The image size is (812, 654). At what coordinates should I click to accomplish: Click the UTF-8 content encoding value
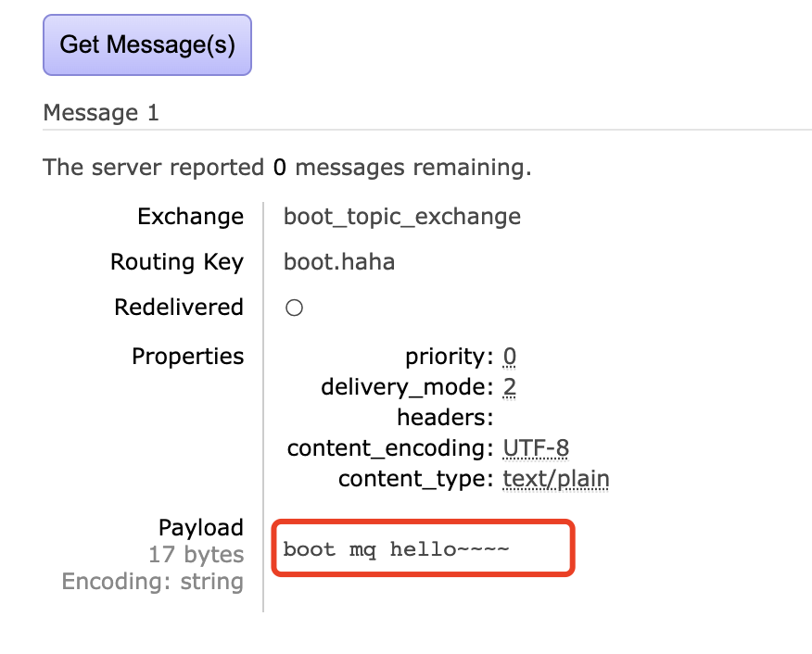click(536, 448)
